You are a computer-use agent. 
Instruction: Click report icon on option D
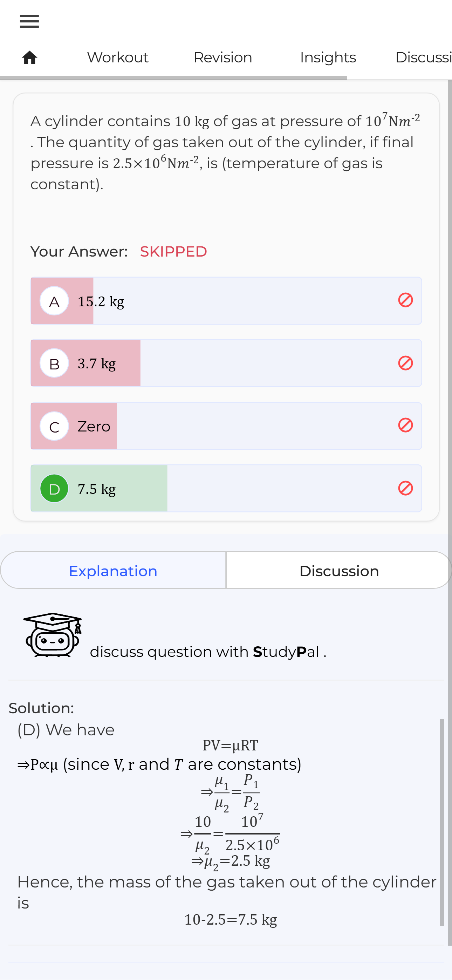405,488
